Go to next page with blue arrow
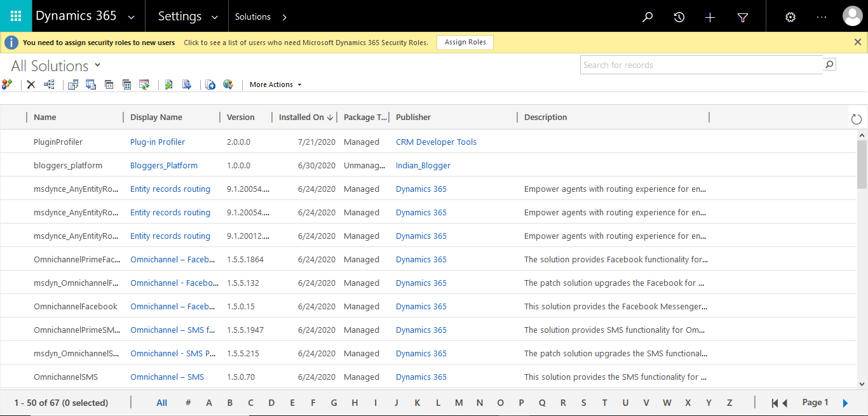This screenshot has width=868, height=416. coord(845,403)
